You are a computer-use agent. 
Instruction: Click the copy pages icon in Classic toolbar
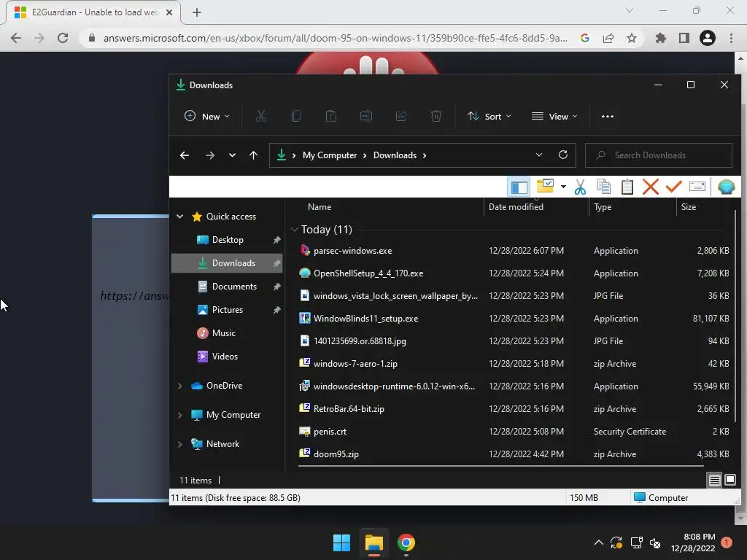coord(603,187)
